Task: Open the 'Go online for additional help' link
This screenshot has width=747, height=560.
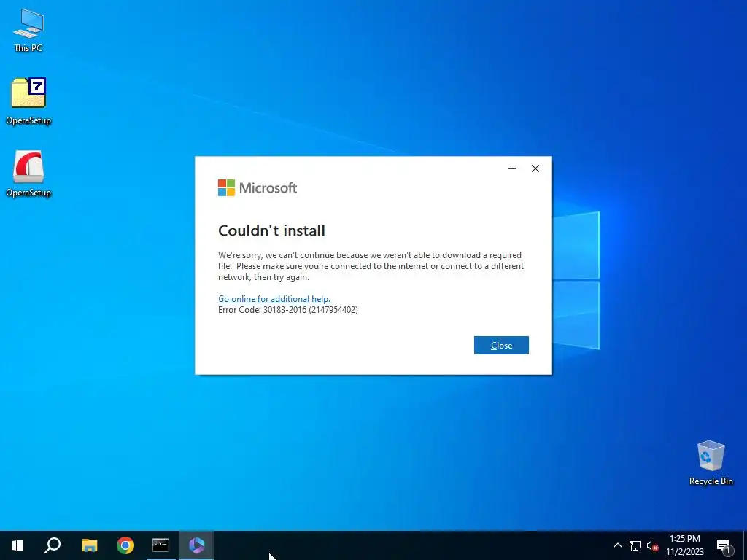Action: [x=274, y=298]
